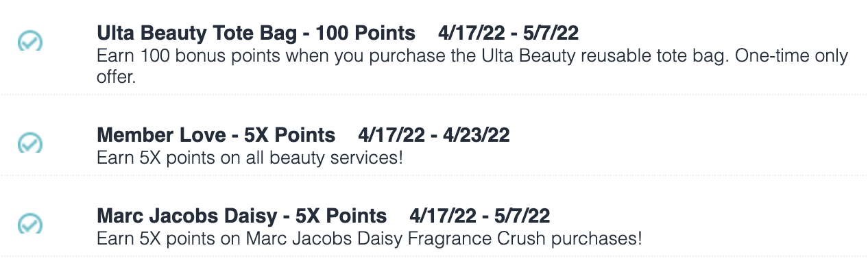Screen dimensions: 868x274
Task: Select the tote bag offer date range
Action: [x=509, y=33]
